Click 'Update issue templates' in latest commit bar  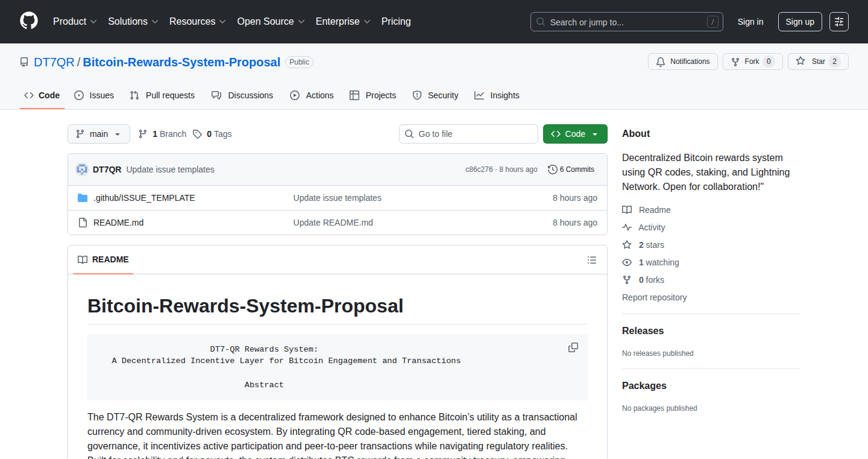pos(170,169)
